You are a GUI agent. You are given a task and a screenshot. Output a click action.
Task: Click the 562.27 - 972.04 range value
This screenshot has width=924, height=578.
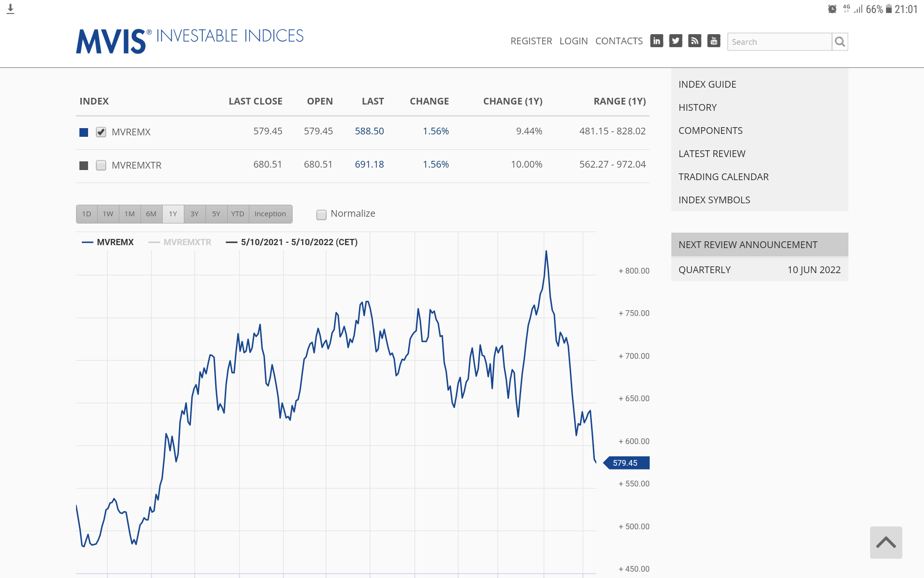tap(613, 164)
